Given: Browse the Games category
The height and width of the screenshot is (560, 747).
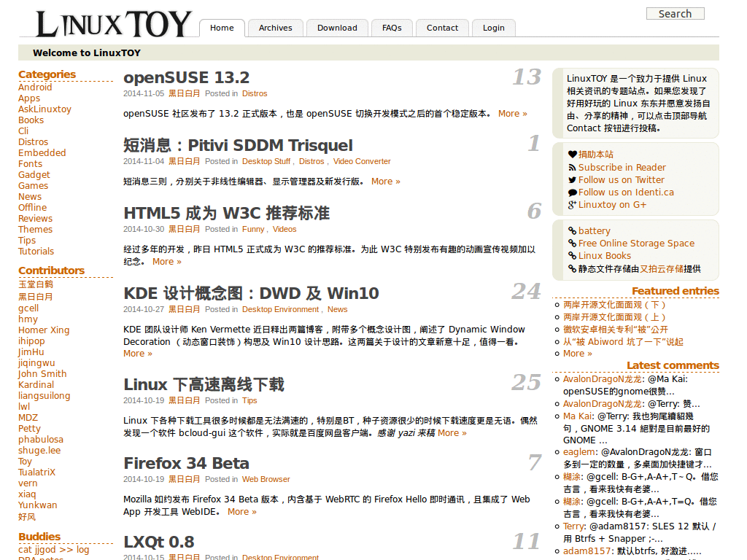Looking at the screenshot, I should [x=34, y=186].
